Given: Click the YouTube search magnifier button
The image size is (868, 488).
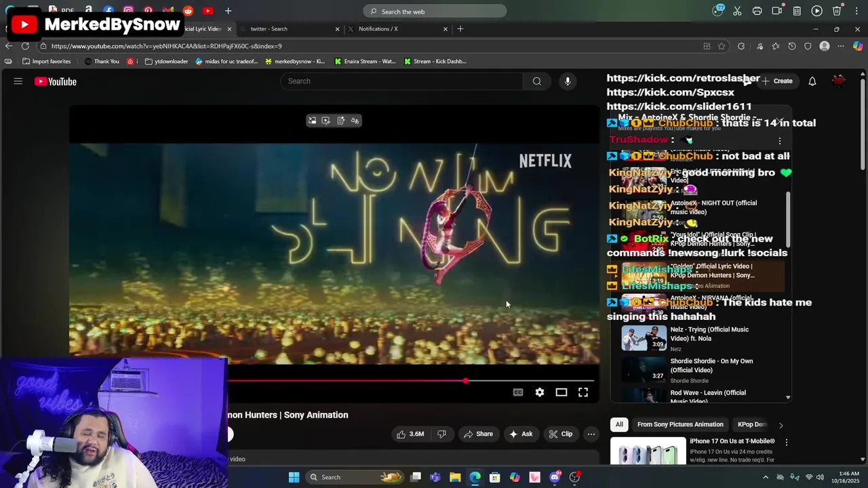Looking at the screenshot, I should click(x=536, y=81).
